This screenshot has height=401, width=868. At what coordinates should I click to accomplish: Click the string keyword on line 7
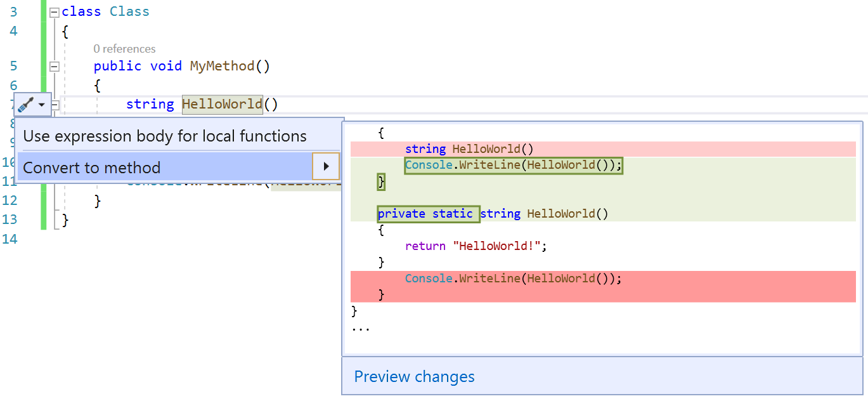(150, 104)
